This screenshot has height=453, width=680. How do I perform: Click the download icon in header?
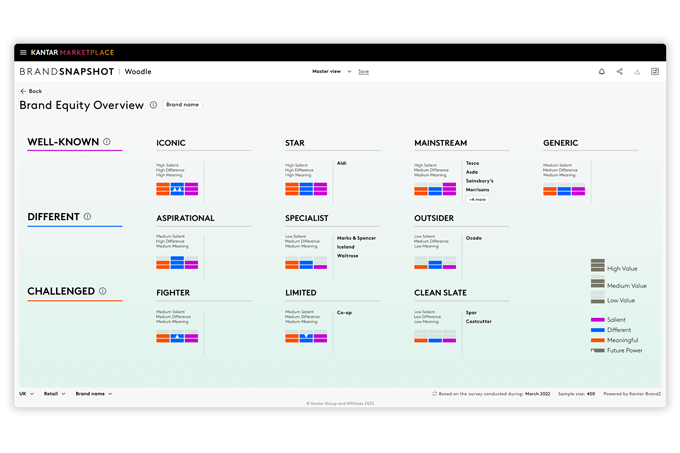(637, 72)
